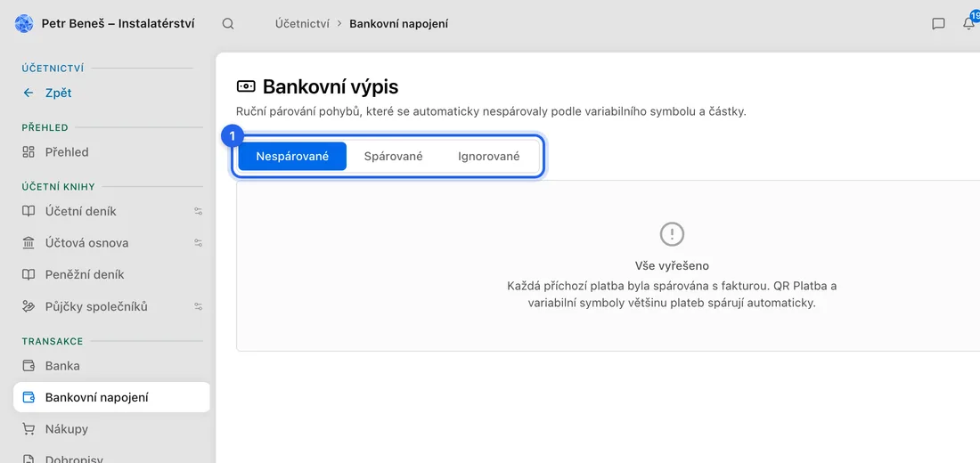Click the banknote icon beside Bankovní výpis
The width and height of the screenshot is (980, 463).
tap(246, 86)
